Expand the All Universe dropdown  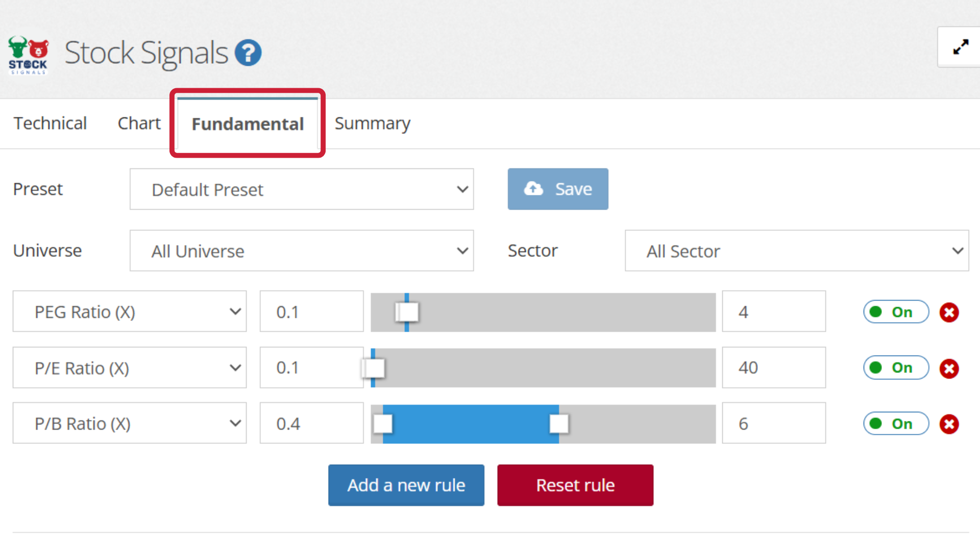301,251
